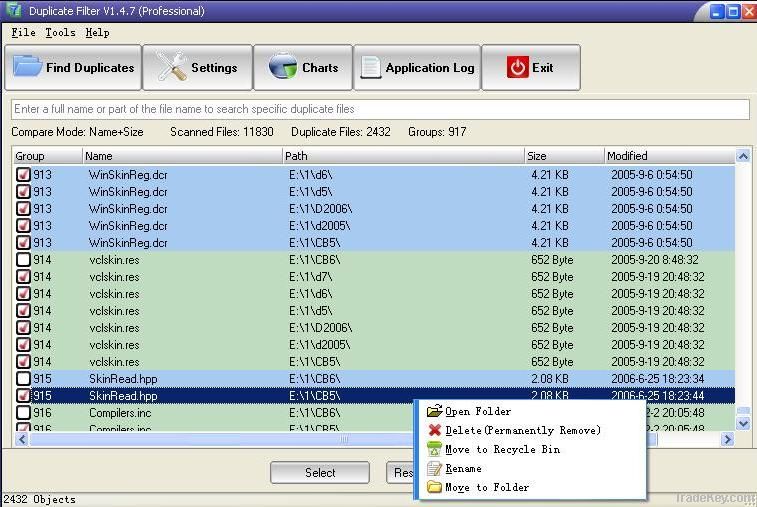Click the Find Duplicates folder icon
Screen dimensions: 757x507
(x=27, y=66)
